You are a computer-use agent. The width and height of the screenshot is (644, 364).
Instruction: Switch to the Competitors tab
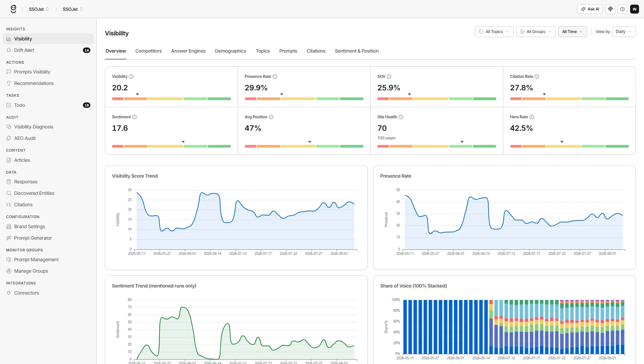click(148, 51)
